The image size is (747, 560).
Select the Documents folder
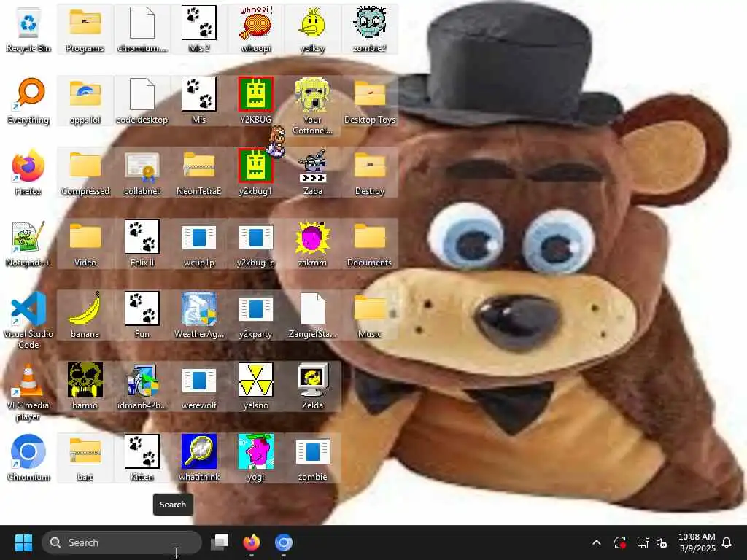pyautogui.click(x=370, y=243)
